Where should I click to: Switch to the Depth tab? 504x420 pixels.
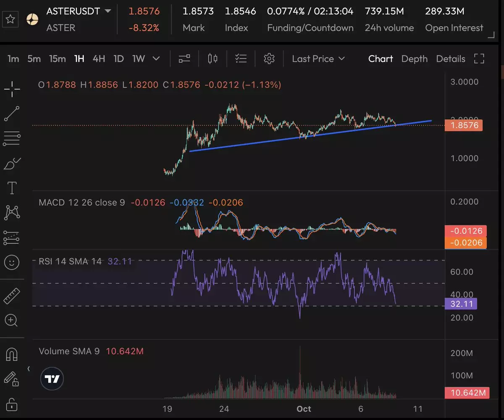(414, 59)
